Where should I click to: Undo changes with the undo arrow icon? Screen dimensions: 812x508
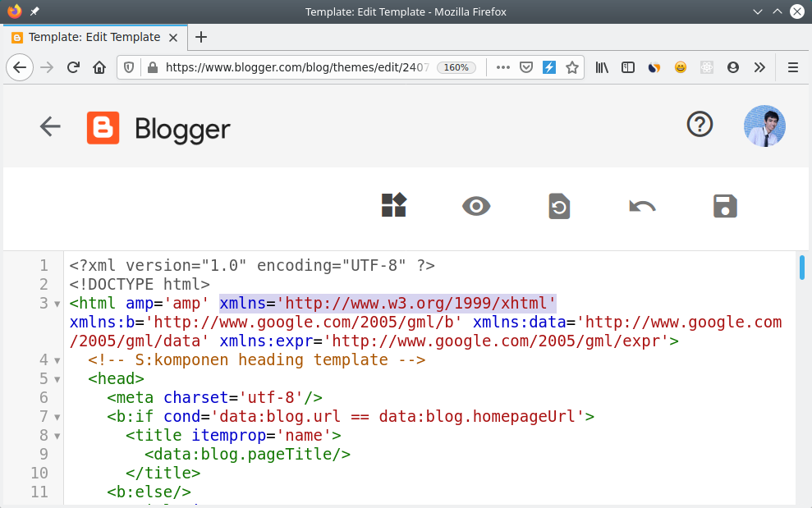[642, 206]
